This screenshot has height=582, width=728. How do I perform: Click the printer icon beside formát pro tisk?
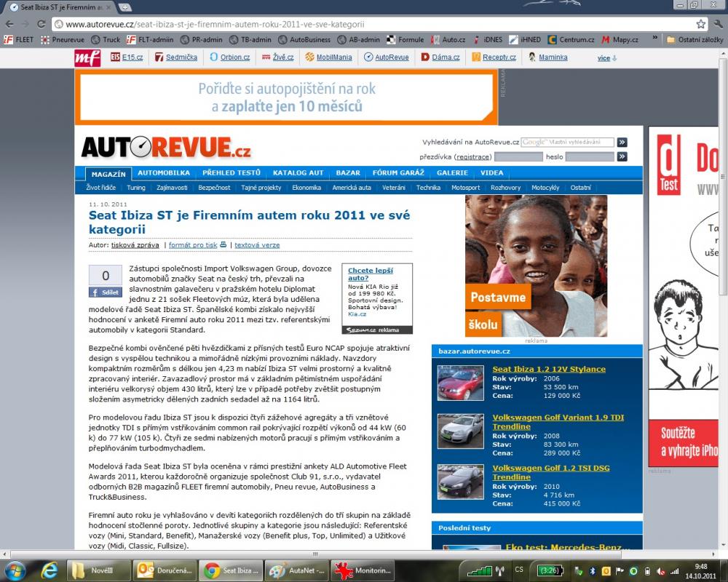[x=223, y=244]
